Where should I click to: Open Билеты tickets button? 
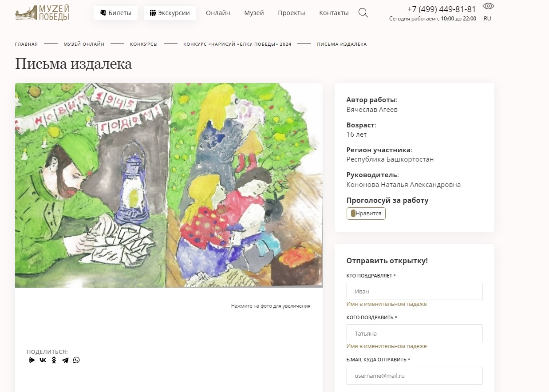pyautogui.click(x=116, y=13)
